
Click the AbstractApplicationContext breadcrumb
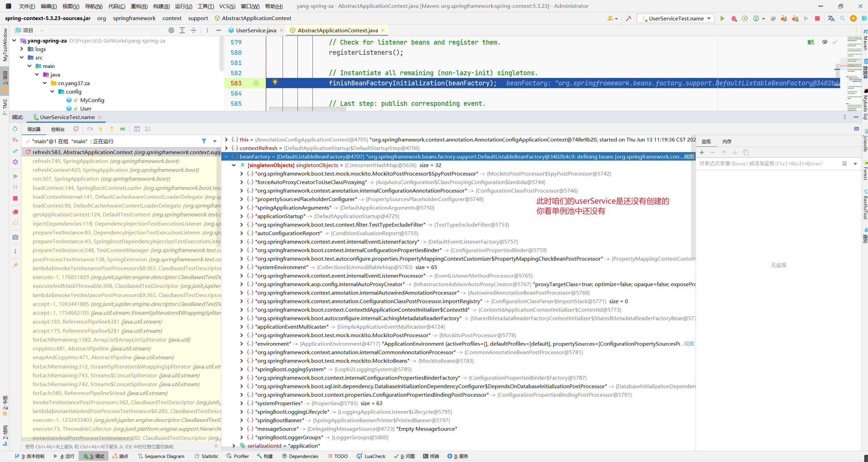[253, 18]
